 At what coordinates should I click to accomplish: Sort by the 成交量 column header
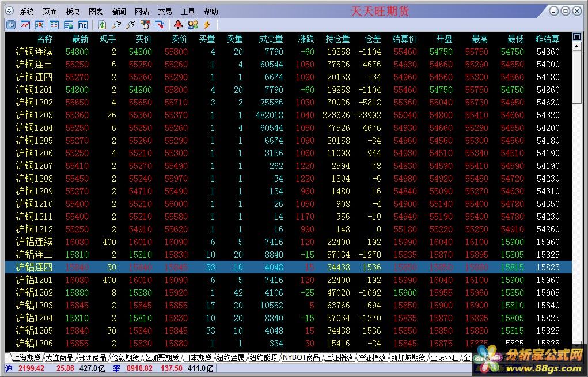click(271, 39)
